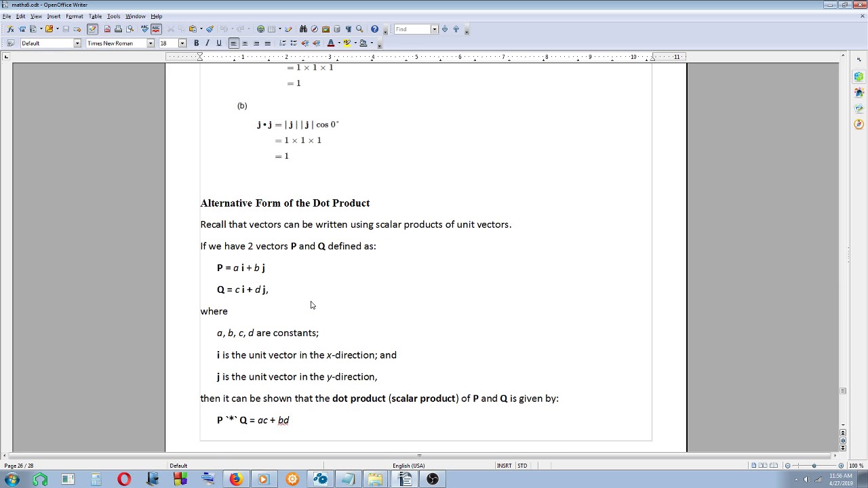Open the Tools menu
Screen dimensions: 868x488
(113, 16)
